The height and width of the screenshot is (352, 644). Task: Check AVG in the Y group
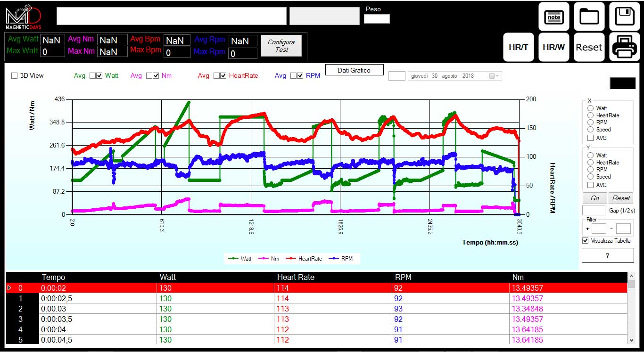[x=591, y=185]
